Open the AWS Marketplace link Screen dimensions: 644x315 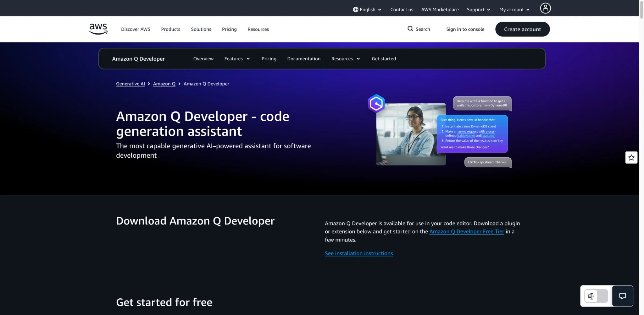440,9
